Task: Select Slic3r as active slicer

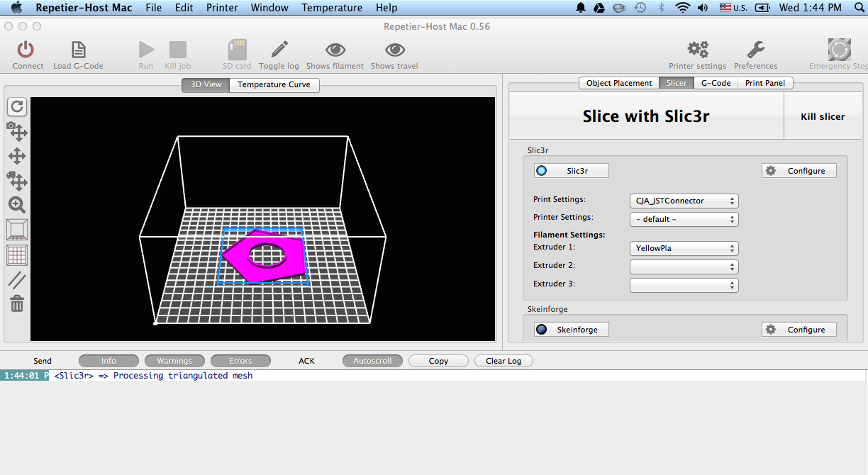Action: click(x=572, y=171)
